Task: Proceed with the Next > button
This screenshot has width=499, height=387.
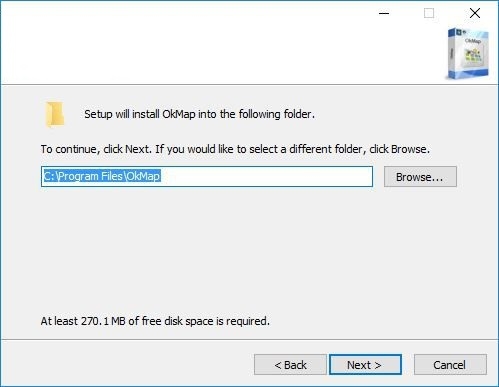Action: point(365,365)
